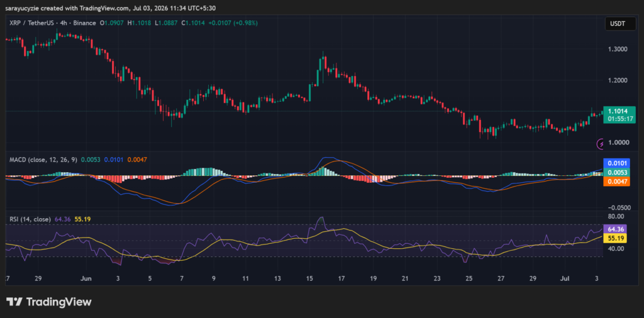Open the MACD (close, 12, 26, 9) legend

tap(43, 160)
